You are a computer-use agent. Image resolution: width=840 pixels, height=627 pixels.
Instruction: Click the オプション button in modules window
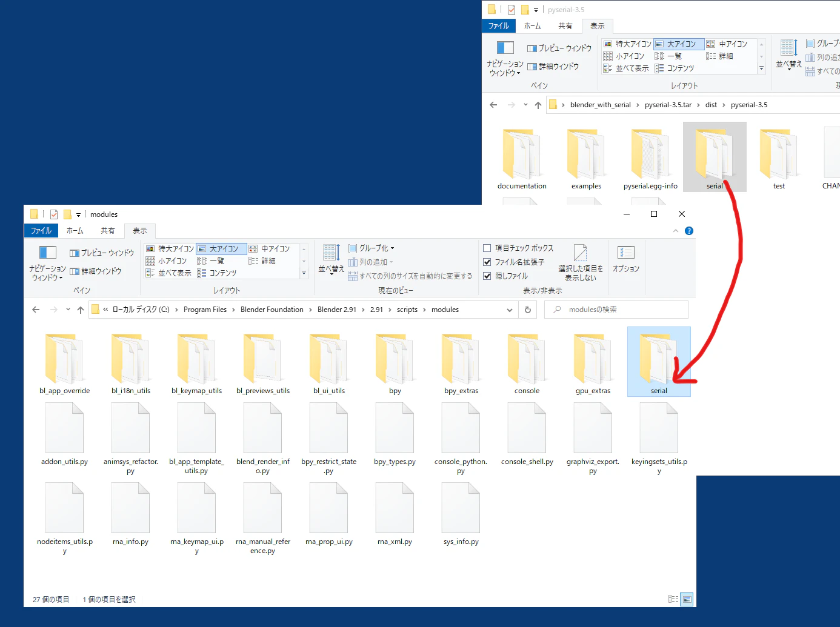(x=625, y=260)
